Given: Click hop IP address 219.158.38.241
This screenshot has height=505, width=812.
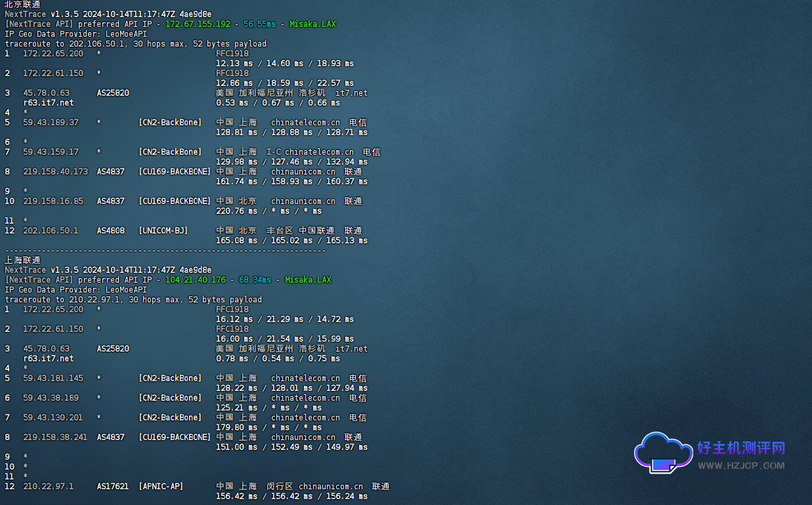Looking at the screenshot, I should pyautogui.click(x=55, y=437).
